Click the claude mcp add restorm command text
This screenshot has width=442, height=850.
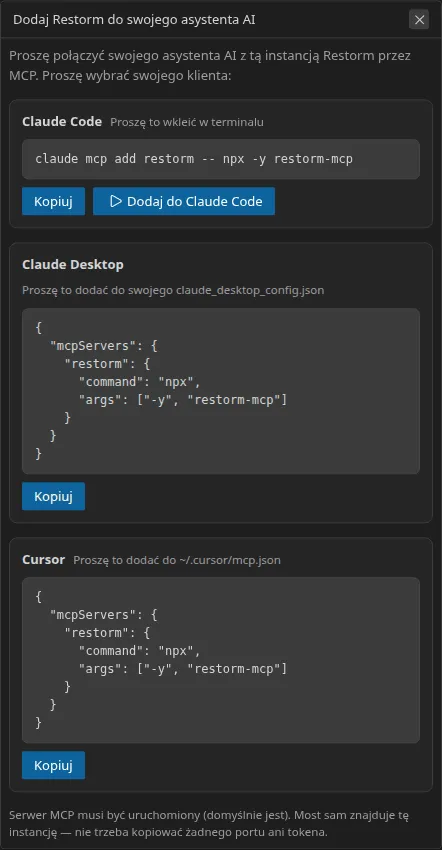coord(194,159)
